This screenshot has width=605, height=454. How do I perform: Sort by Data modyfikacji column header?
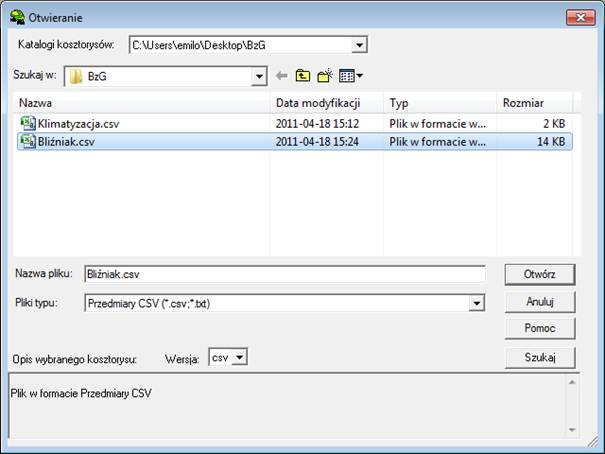click(327, 103)
